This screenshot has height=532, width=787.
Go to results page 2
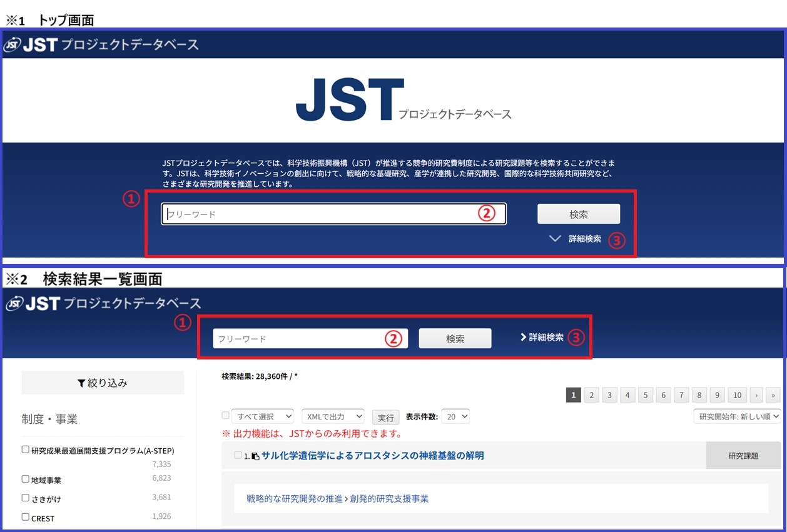(592, 395)
